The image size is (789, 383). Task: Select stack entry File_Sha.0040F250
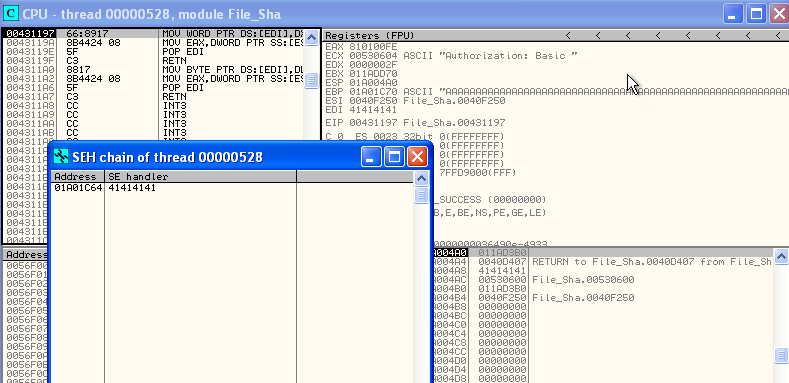click(x=583, y=297)
